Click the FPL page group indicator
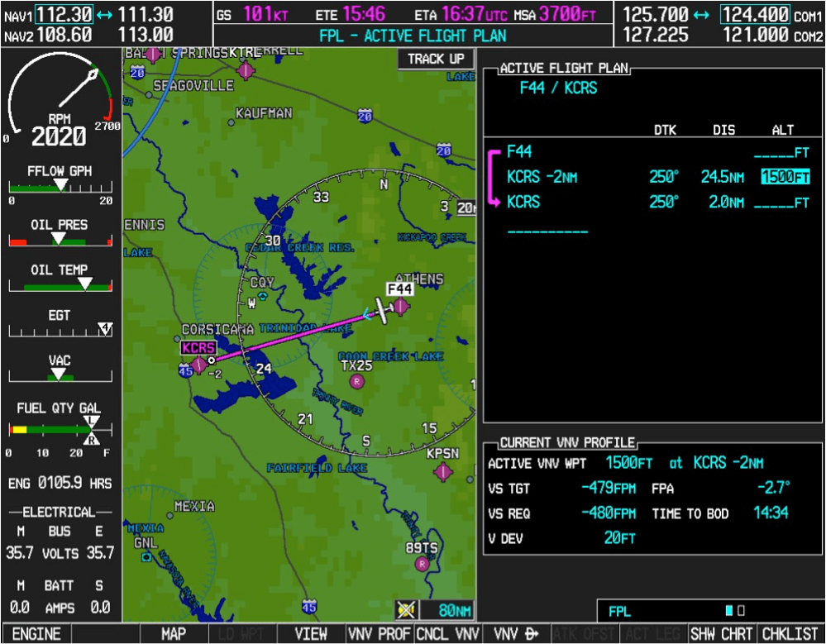 pyautogui.click(x=735, y=611)
